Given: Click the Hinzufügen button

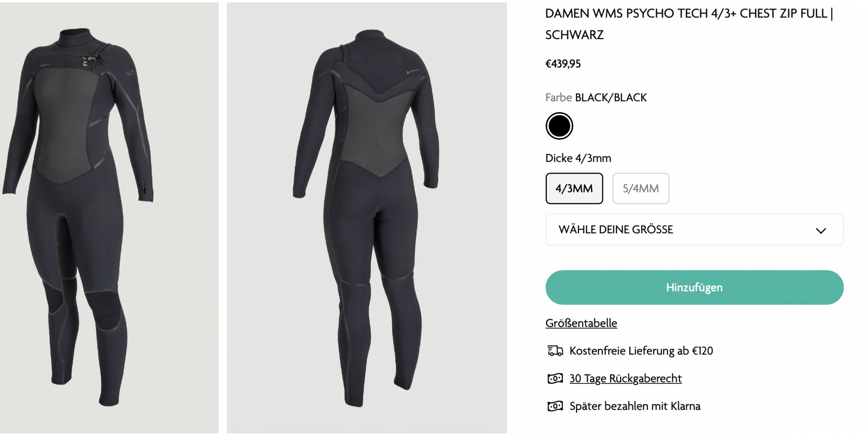Looking at the screenshot, I should tap(694, 287).
